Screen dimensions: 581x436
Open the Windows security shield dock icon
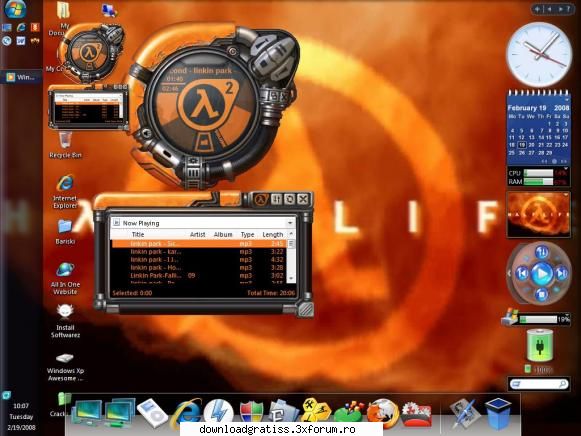coord(252,413)
